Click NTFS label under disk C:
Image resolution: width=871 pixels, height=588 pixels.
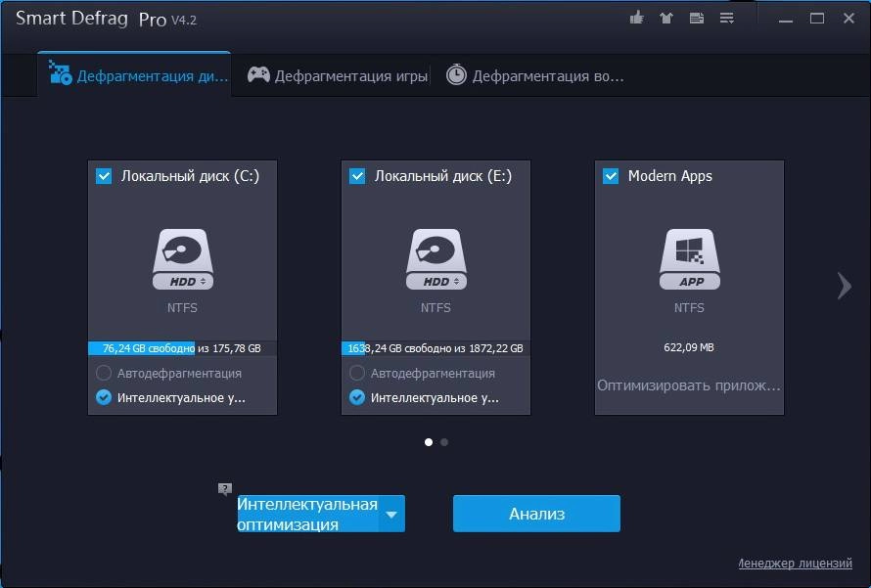[x=182, y=307]
